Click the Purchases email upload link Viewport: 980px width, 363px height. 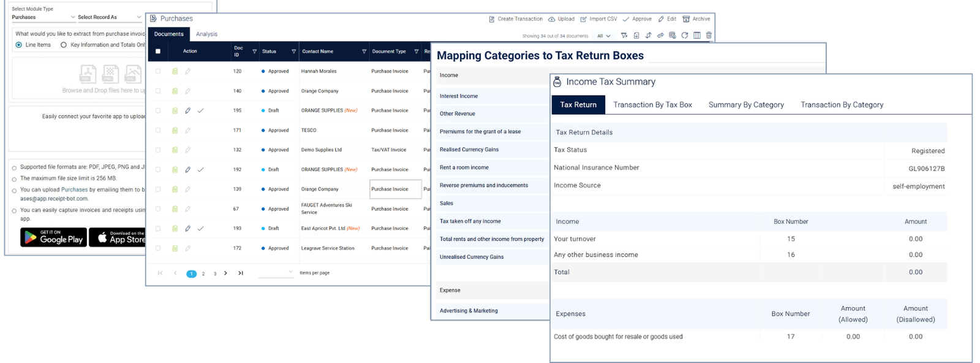point(74,190)
